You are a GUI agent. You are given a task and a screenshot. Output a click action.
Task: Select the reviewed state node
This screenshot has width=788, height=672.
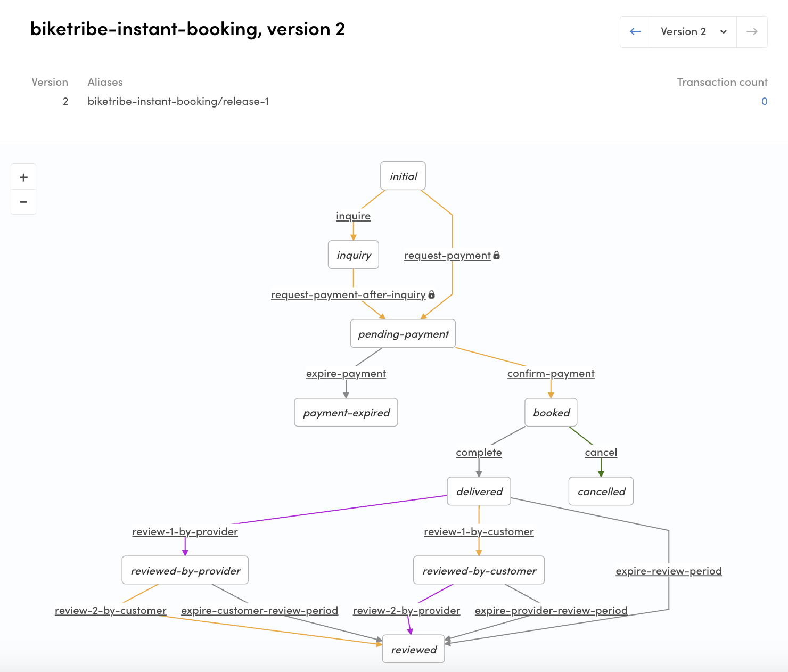[x=414, y=649]
